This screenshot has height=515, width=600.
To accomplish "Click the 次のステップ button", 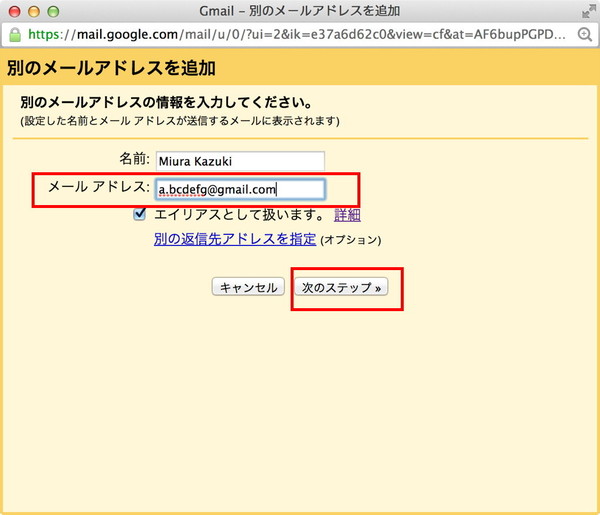I will coord(342,287).
